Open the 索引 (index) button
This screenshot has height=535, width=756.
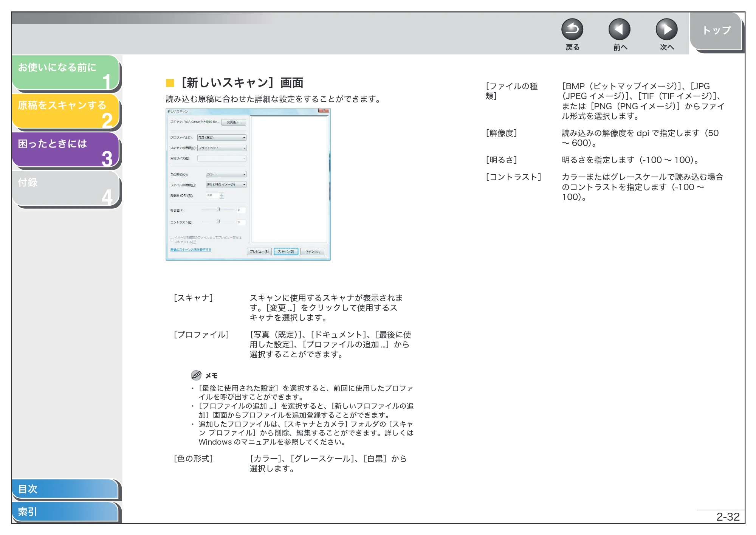point(65,512)
